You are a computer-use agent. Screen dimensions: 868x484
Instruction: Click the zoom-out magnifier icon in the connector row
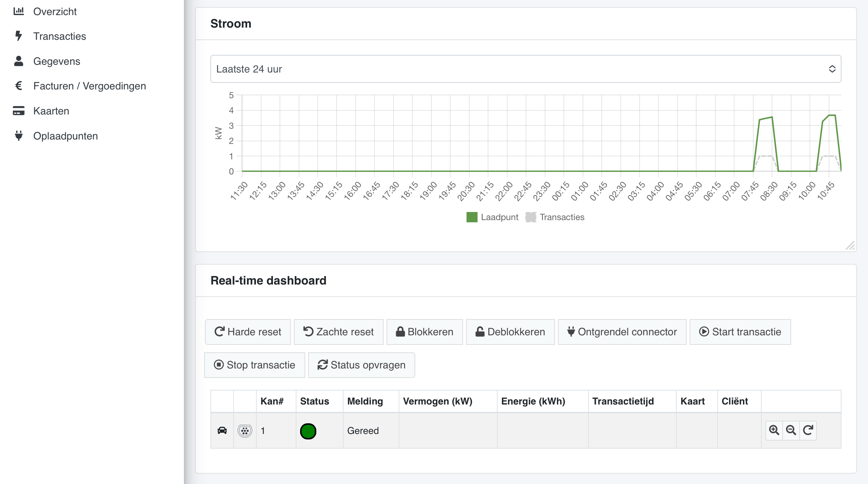click(x=791, y=430)
